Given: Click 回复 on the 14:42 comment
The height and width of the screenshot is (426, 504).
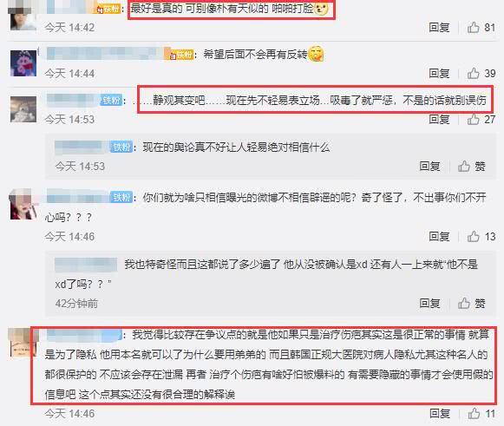Looking at the screenshot, I should 439,28.
